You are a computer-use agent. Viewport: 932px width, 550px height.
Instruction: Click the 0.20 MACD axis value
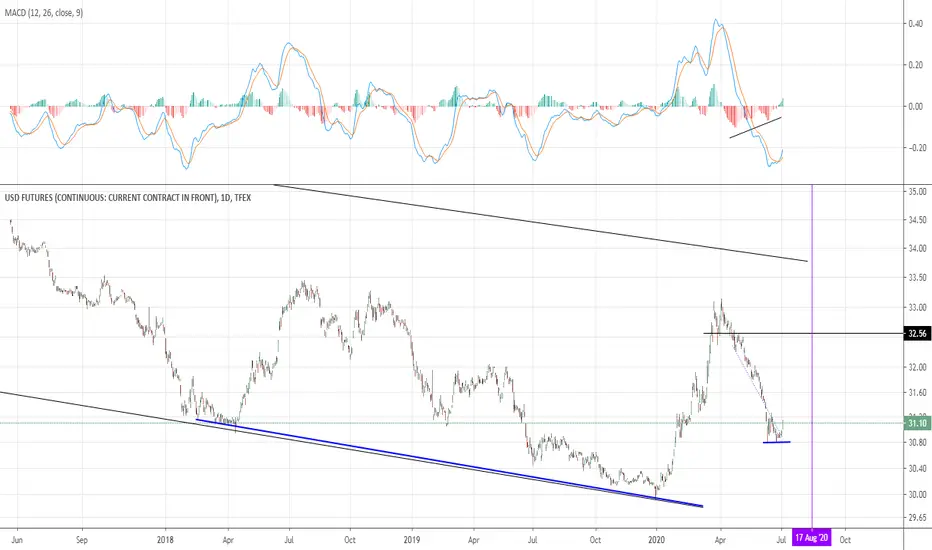[x=916, y=65]
